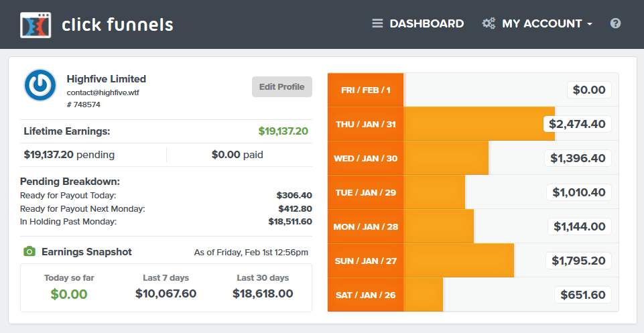This screenshot has height=333, width=644.
Task: Click the Highfive Limited profile avatar
Action: (x=40, y=85)
